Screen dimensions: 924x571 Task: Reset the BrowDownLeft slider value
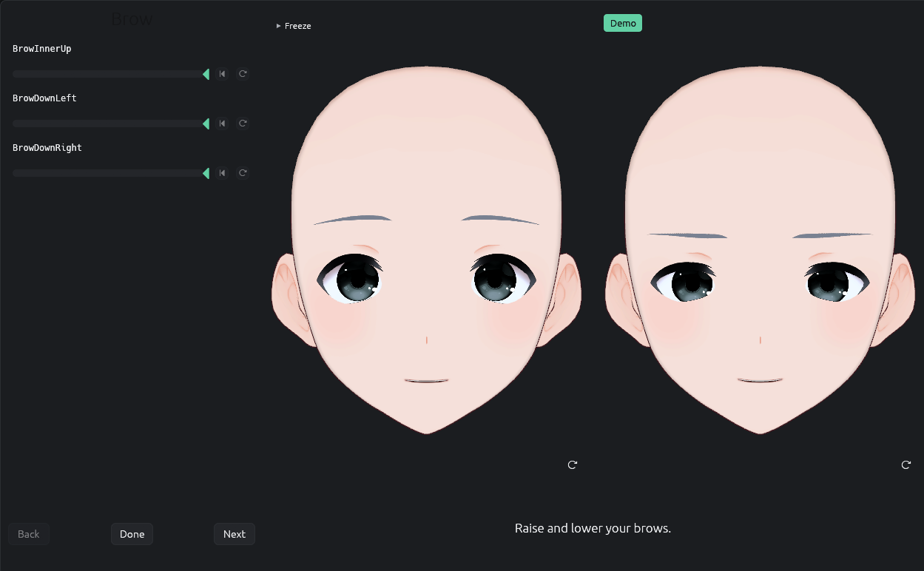[243, 124]
